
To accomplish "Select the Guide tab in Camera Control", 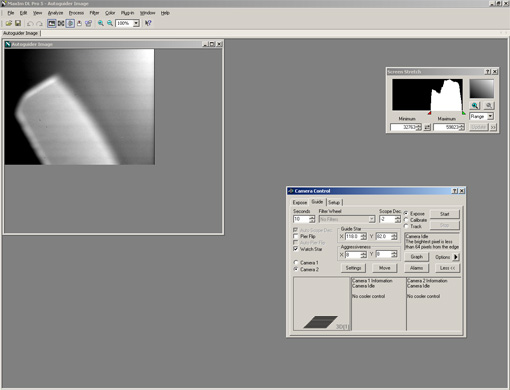I will tap(317, 202).
